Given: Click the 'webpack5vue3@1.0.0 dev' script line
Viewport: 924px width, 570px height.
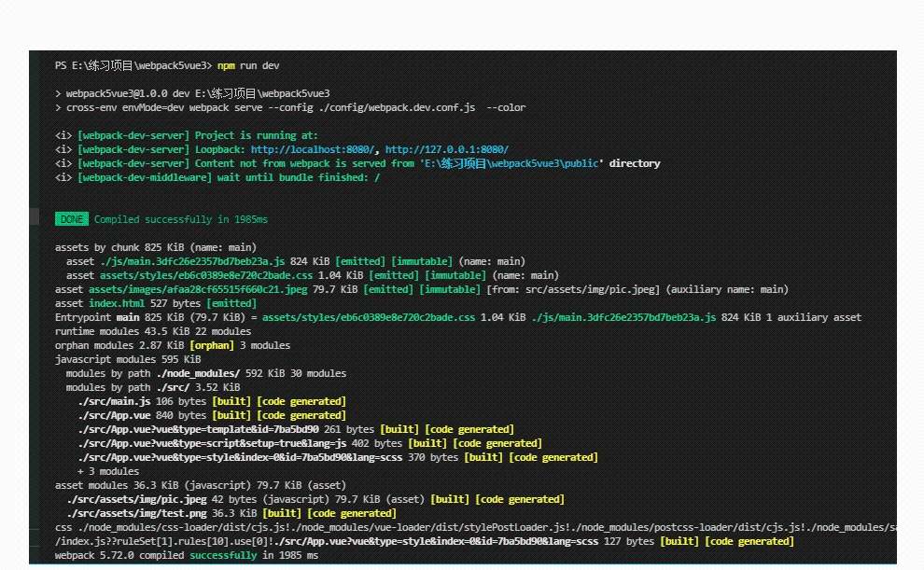Looking at the screenshot, I should [192, 93].
